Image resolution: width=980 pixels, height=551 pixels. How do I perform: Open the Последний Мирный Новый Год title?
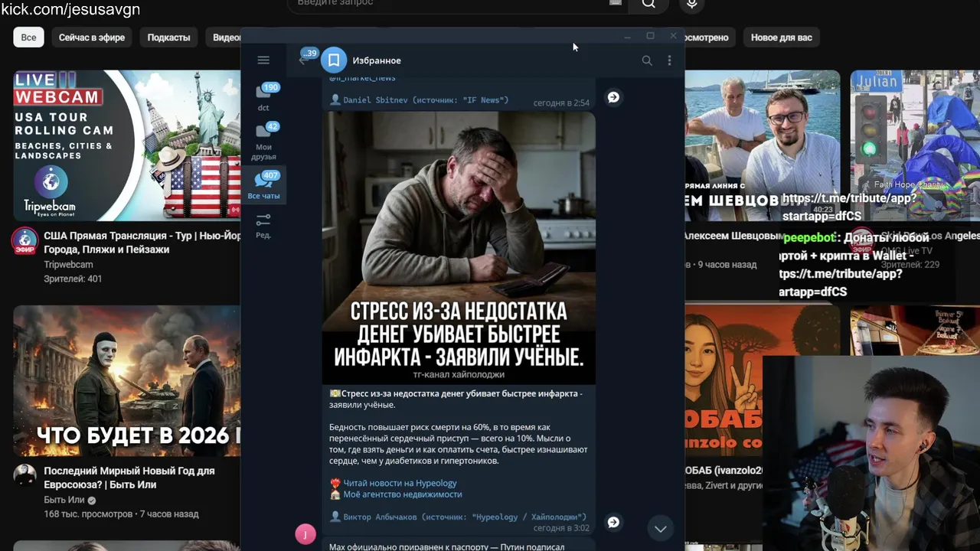click(129, 478)
